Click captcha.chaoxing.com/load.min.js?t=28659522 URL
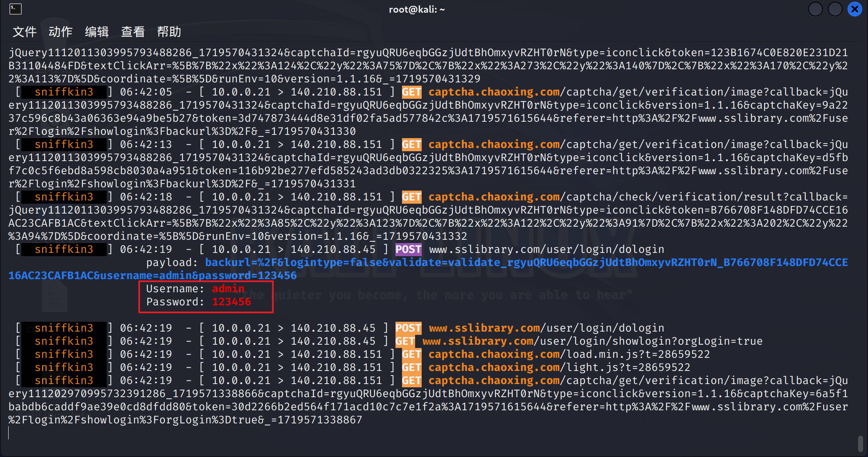868x457 pixels. [x=569, y=354]
